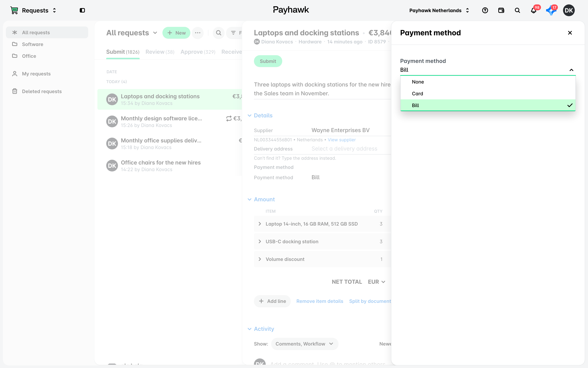This screenshot has width=588, height=368.
Task: Switch to the Review tab
Action: (160, 52)
